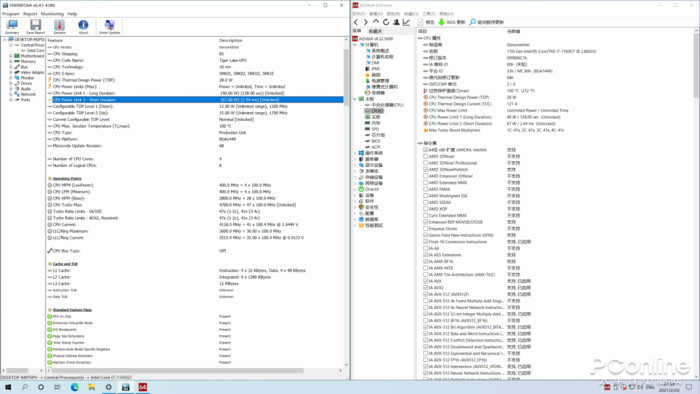Expand Memory node in HWiNFO64 tree

coord(11,62)
